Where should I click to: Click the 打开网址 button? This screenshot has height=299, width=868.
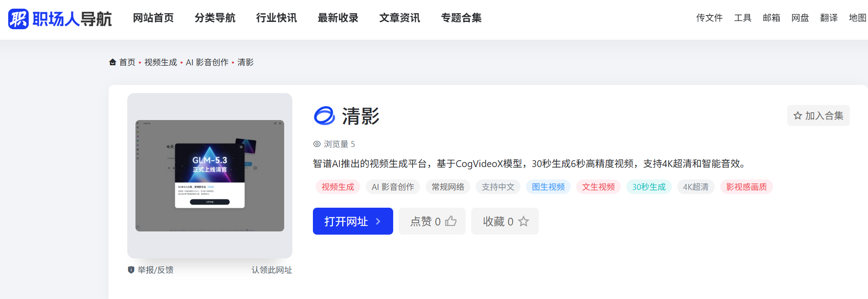point(353,221)
